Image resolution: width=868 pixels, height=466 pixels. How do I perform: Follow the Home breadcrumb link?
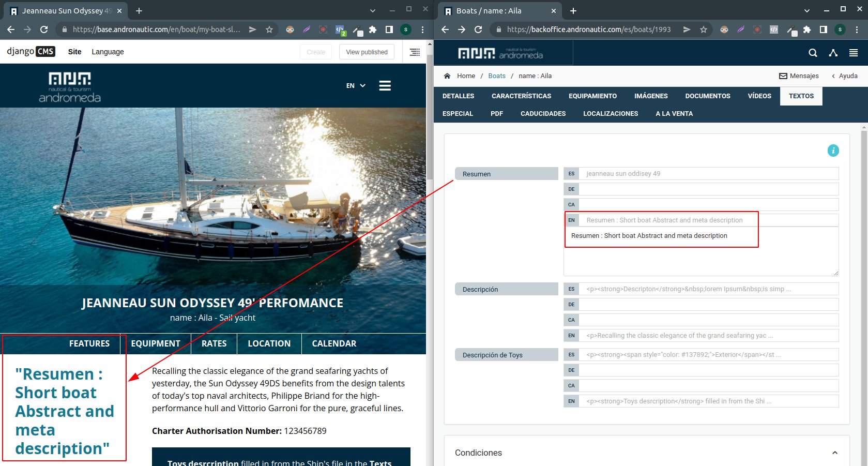[x=466, y=76]
